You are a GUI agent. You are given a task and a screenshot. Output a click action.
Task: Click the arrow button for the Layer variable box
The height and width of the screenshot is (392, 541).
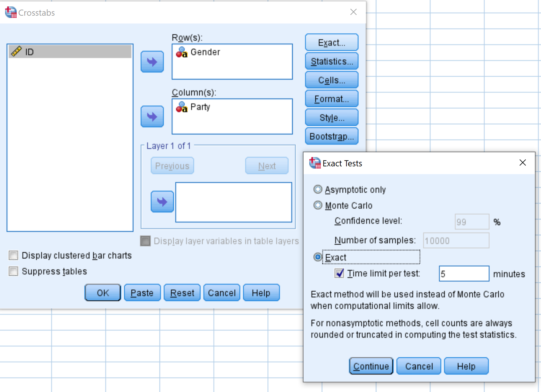tap(162, 202)
